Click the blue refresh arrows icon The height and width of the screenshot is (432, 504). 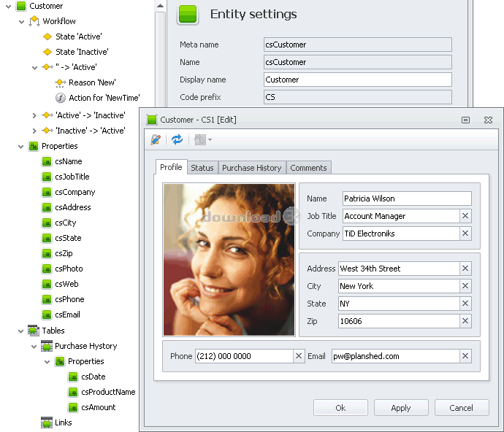(x=177, y=139)
